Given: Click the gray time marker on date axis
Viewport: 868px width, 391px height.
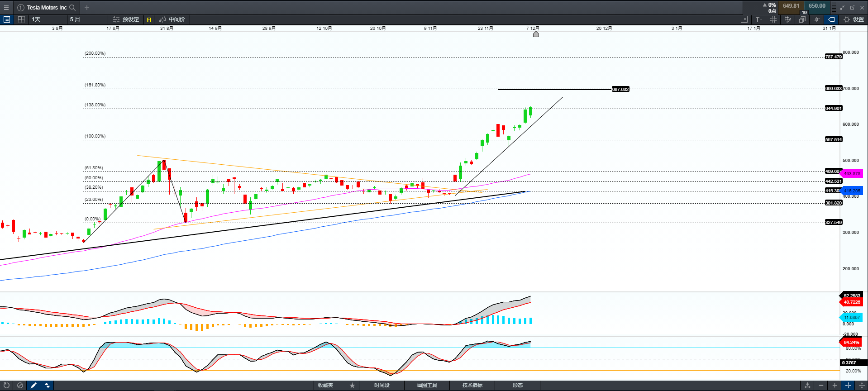Looking at the screenshot, I should pos(536,34).
